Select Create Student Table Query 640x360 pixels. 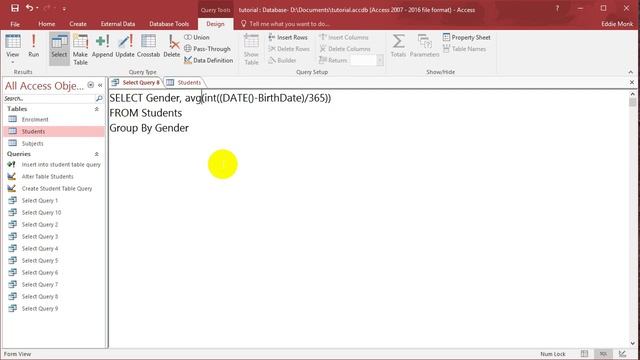[53, 189]
